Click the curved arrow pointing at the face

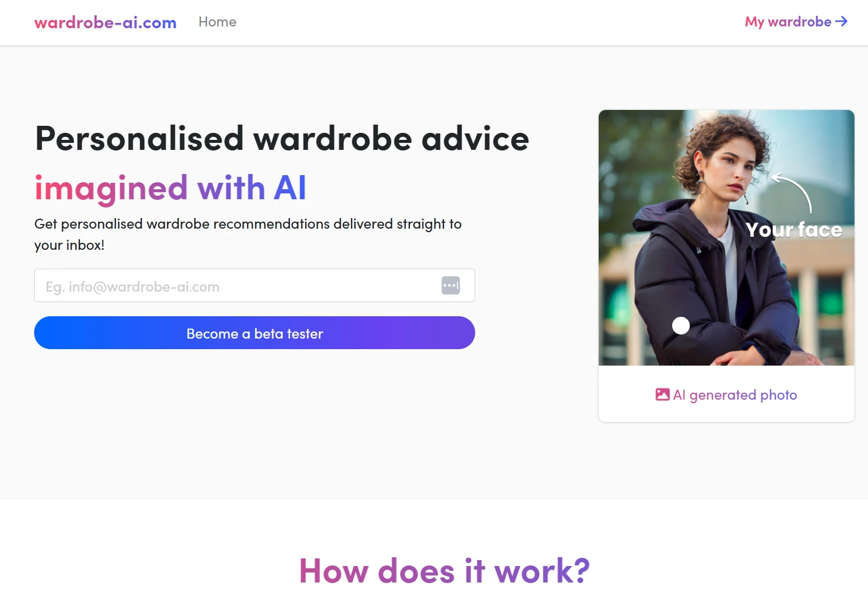pyautogui.click(x=792, y=192)
